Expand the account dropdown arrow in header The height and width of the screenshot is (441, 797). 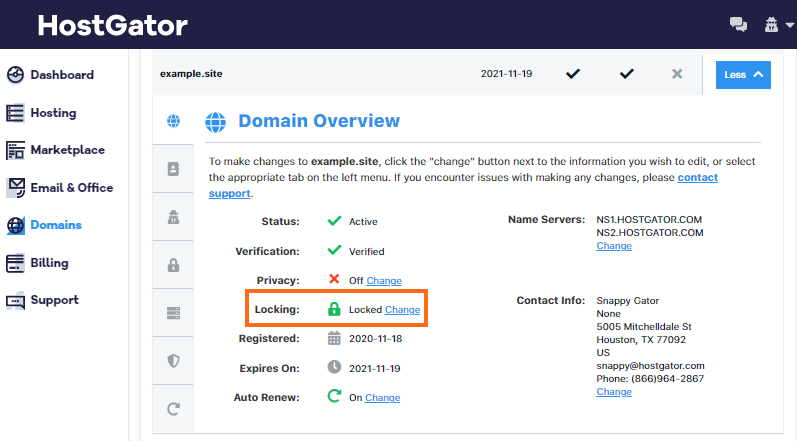click(x=789, y=25)
